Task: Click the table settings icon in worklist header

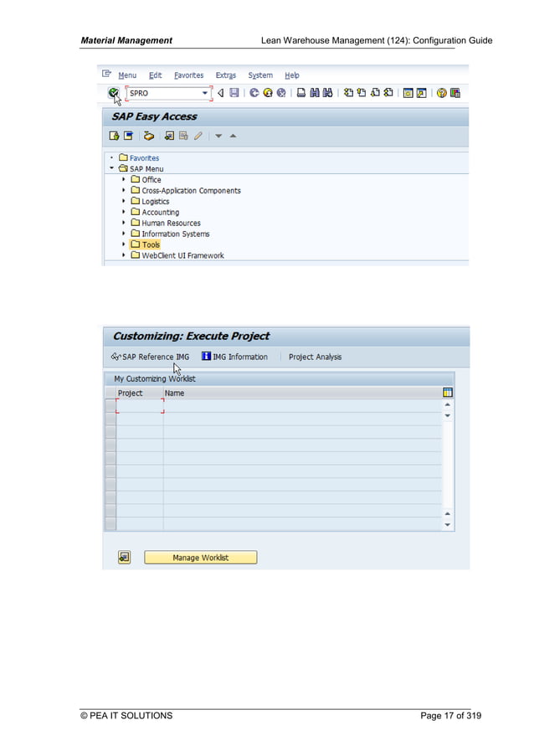Action: pyautogui.click(x=447, y=393)
